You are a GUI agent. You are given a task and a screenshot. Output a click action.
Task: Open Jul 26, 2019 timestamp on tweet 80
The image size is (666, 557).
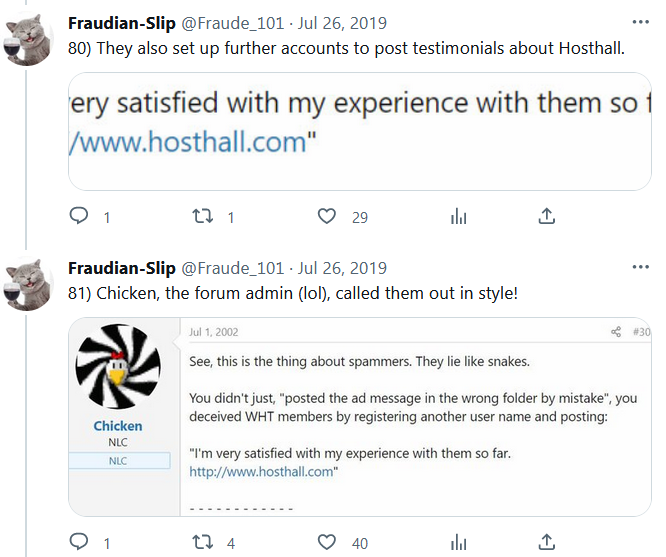coord(342,23)
